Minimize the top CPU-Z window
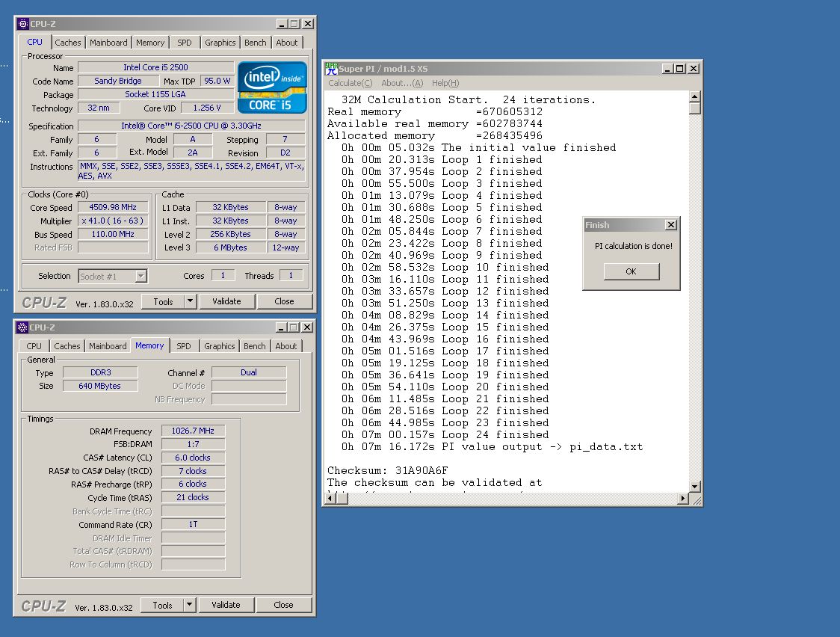The width and height of the screenshot is (840, 637). tap(282, 24)
